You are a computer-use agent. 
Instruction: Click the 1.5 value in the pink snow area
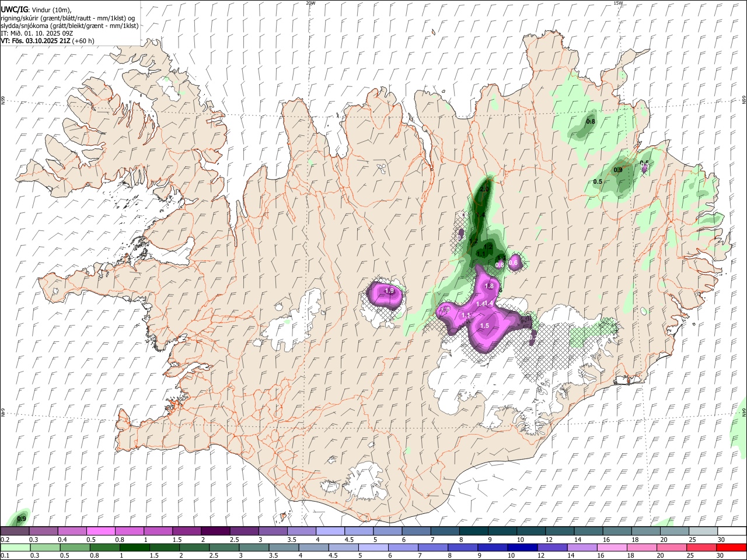[x=484, y=325]
